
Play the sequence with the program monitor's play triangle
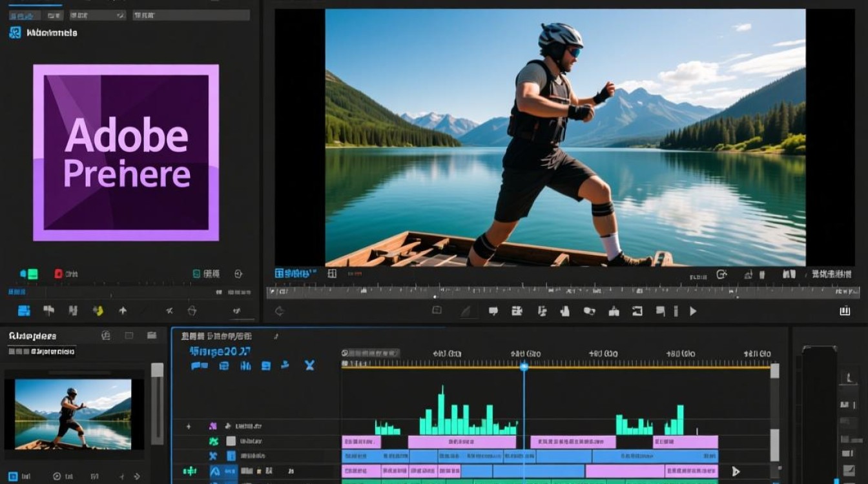click(x=693, y=311)
